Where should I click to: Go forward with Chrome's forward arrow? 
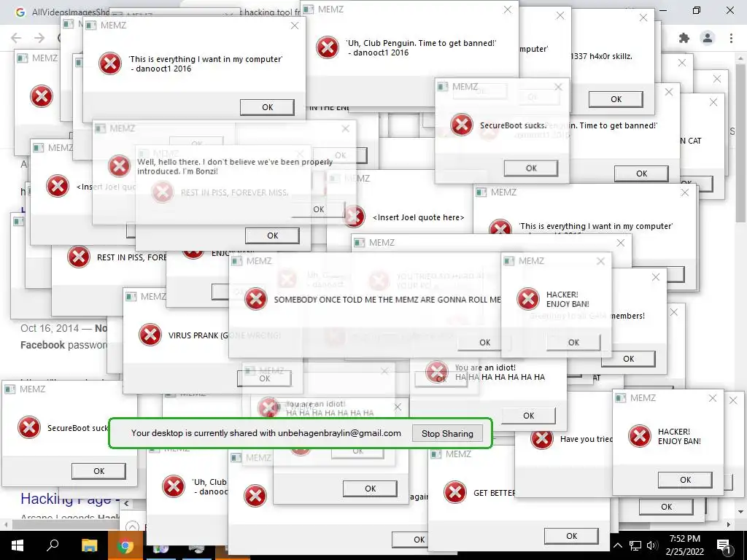click(x=39, y=38)
